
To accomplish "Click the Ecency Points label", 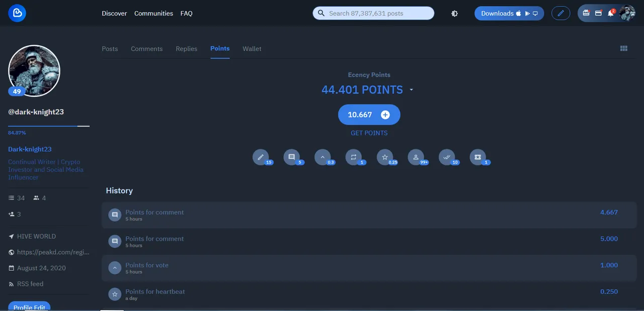I will click(369, 75).
